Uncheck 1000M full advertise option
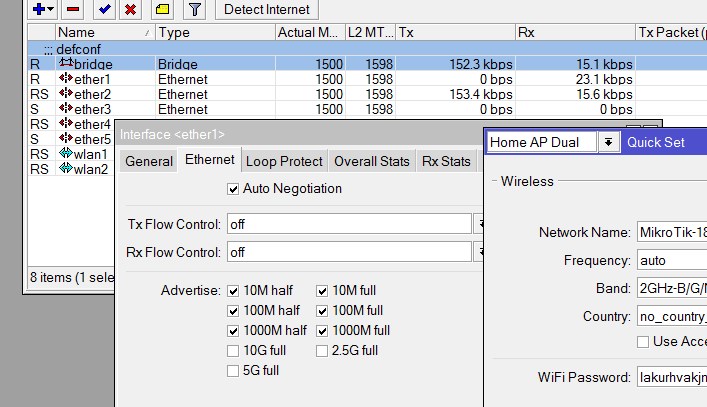Viewport: 707px width, 407px height. pos(322,331)
